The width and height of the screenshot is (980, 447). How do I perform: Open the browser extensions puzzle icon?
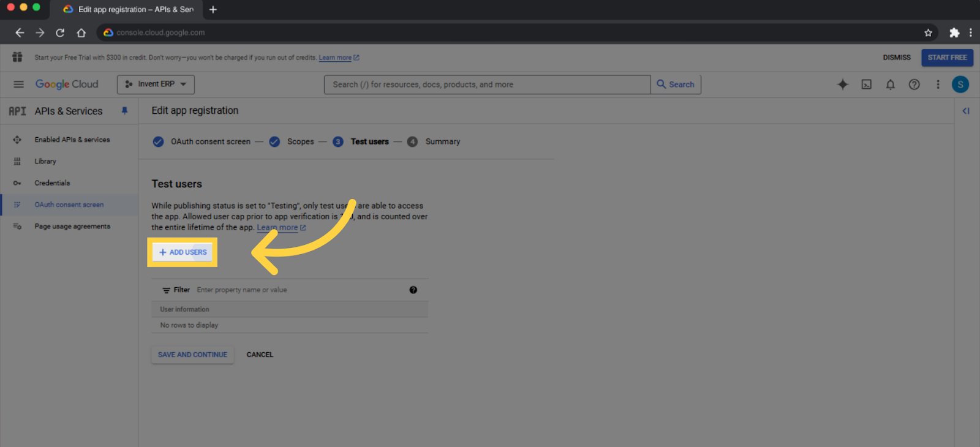[954, 32]
